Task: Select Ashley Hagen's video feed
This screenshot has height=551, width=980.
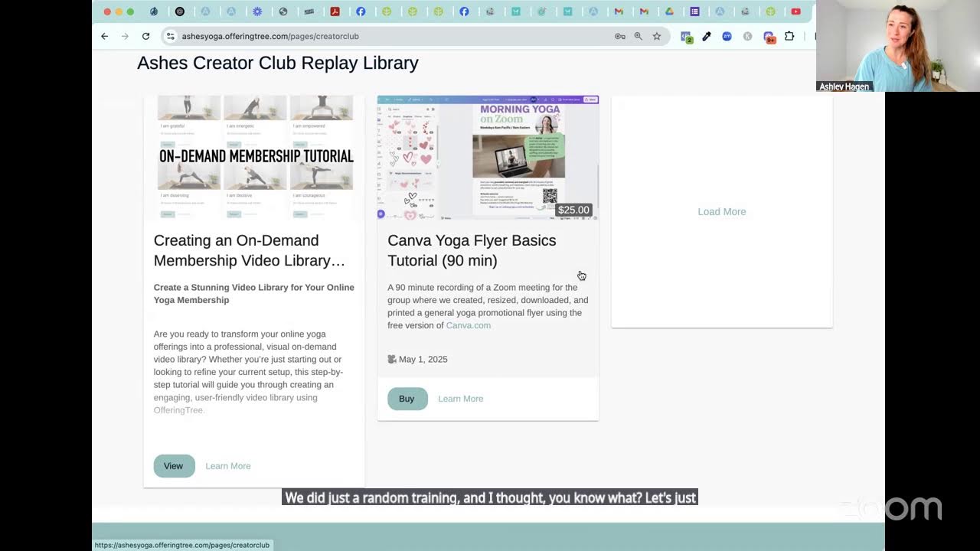Action: click(x=897, y=46)
